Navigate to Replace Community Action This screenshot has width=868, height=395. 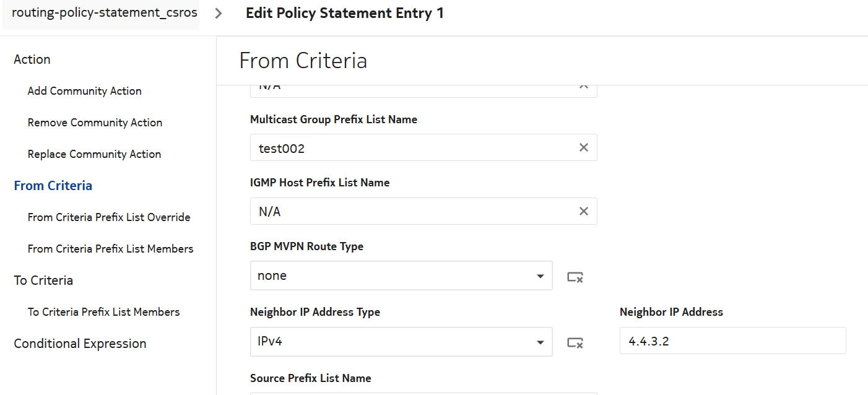(x=94, y=154)
